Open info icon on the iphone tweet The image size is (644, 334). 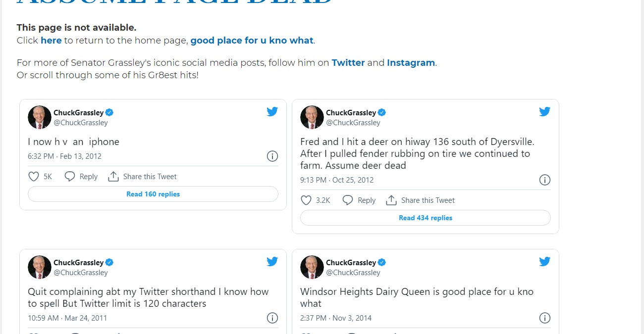pos(272,156)
